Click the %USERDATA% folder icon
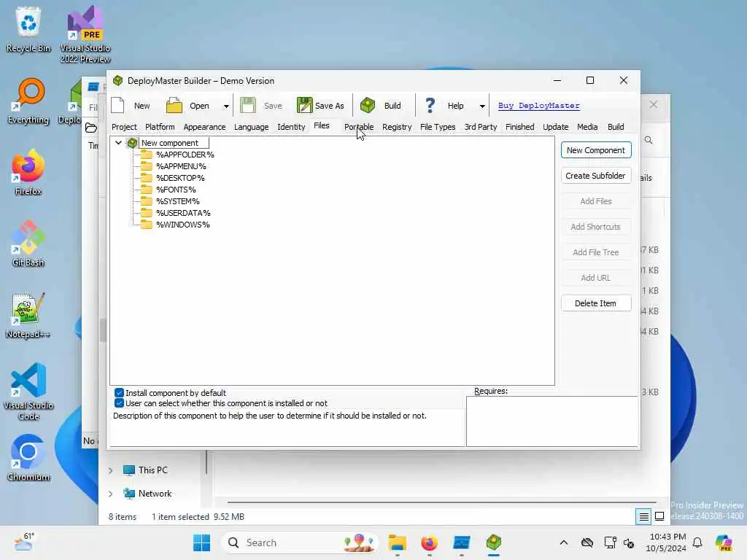This screenshot has height=560, width=747. (146, 213)
